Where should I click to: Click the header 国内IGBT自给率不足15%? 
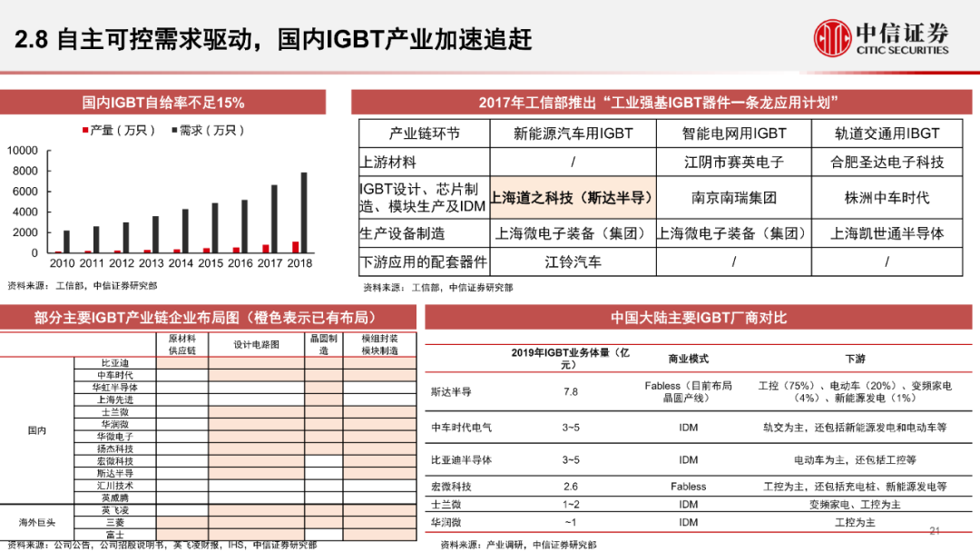click(162, 103)
